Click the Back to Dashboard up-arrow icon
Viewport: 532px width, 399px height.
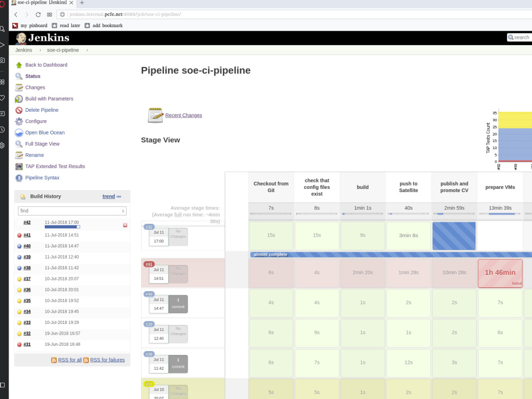(x=19, y=65)
